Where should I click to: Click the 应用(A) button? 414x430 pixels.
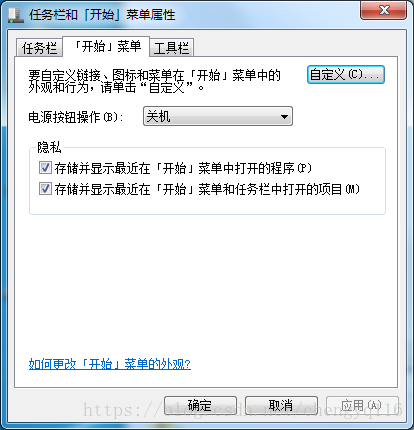coord(362,406)
